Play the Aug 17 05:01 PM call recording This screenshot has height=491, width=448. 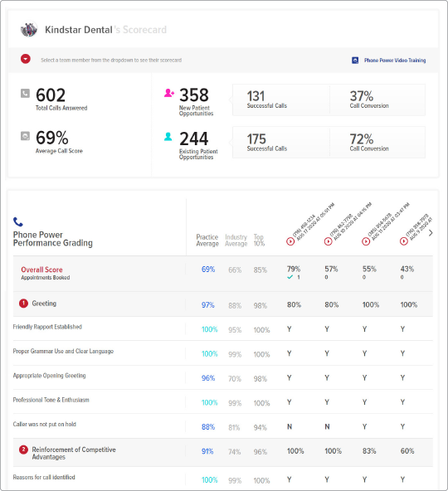coord(290,241)
